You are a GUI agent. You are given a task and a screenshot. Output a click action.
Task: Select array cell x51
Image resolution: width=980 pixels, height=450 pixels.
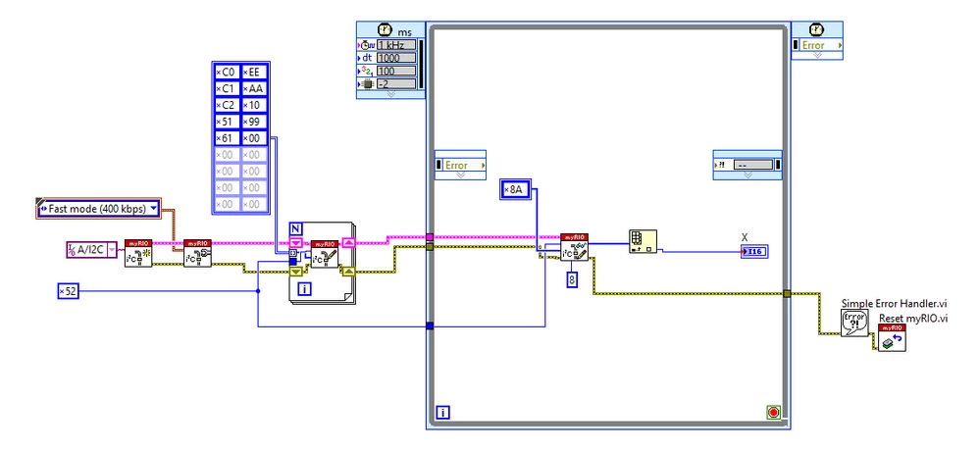227,122
